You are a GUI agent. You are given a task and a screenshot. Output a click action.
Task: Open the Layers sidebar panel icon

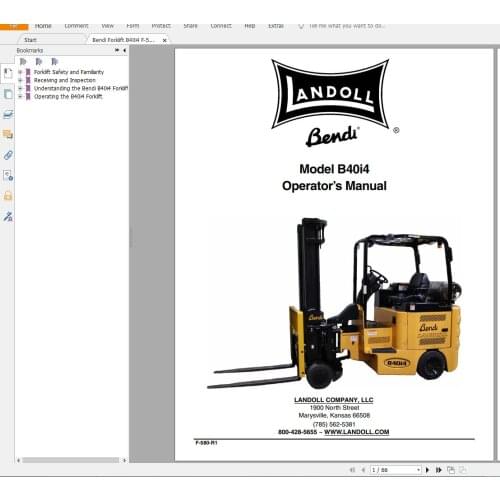[8, 115]
